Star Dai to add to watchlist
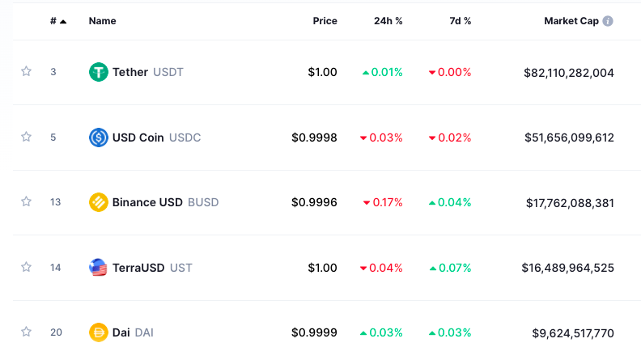Image resolution: width=641 pixels, height=364 pixels. pos(26,332)
